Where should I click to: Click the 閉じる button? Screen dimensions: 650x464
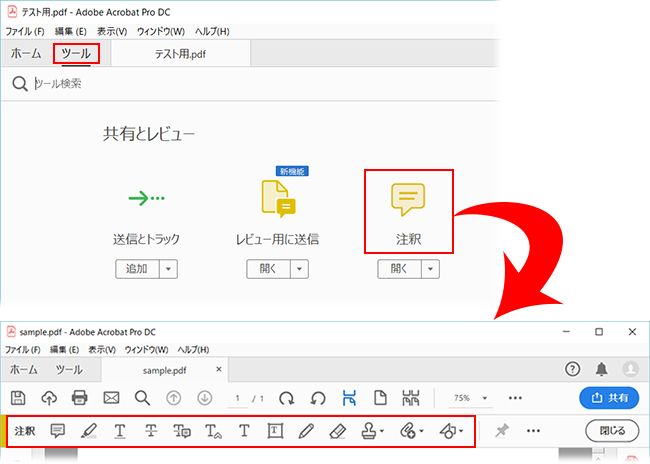(x=612, y=430)
